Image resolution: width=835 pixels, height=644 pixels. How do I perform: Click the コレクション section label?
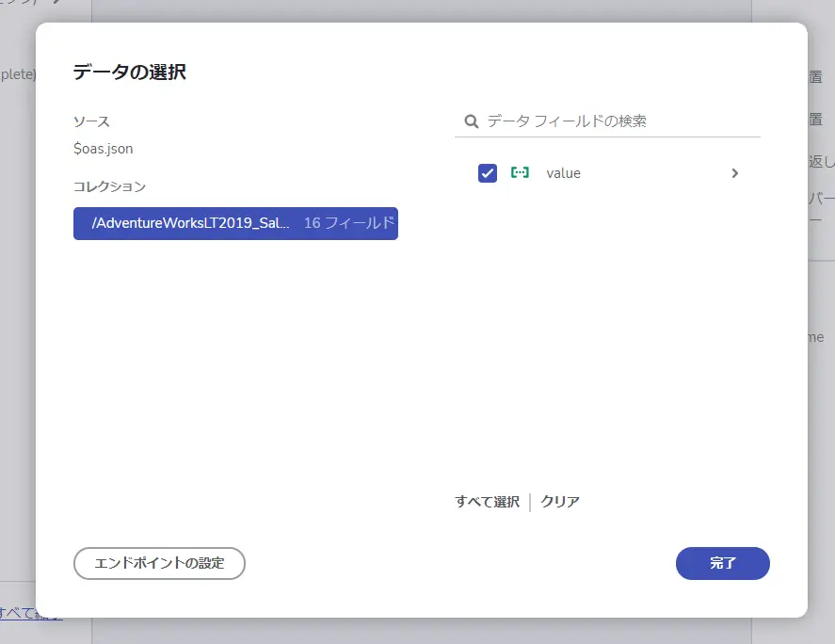coord(110,186)
